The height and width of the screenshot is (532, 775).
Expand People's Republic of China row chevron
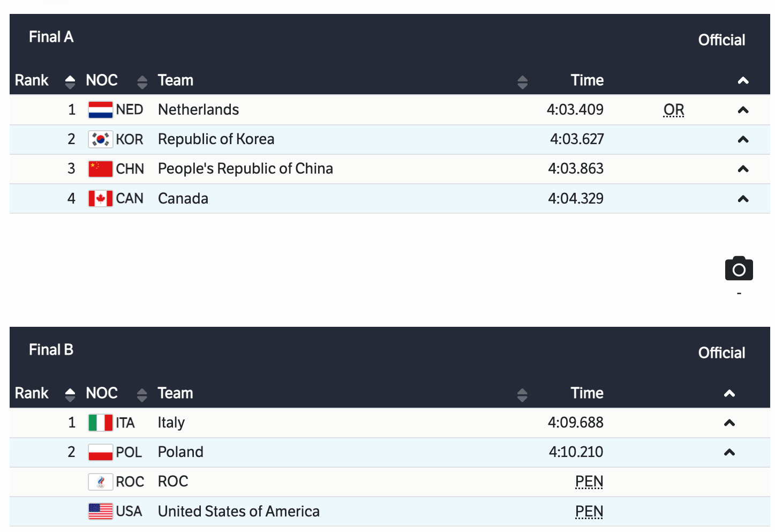743,169
